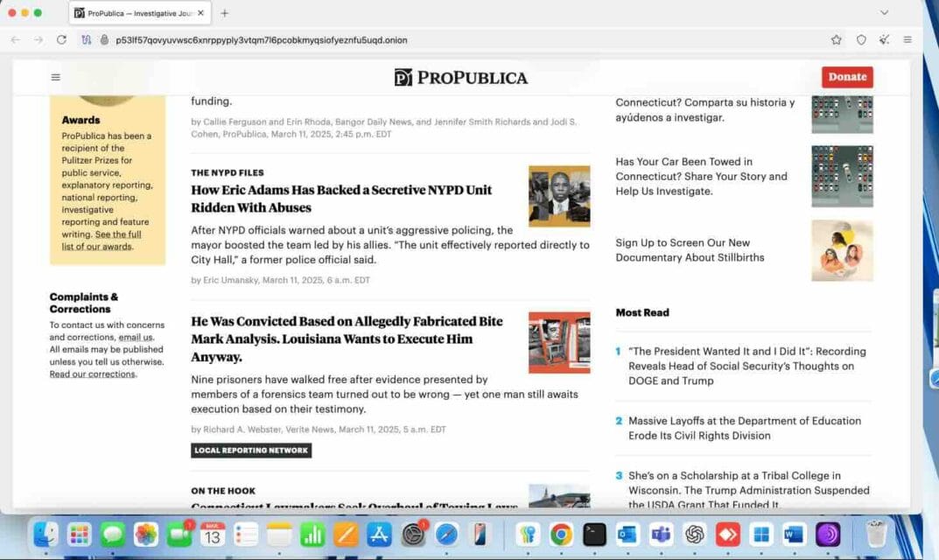Image resolution: width=939 pixels, height=560 pixels.
Task: Open the browser shield security icon
Action: 861,39
